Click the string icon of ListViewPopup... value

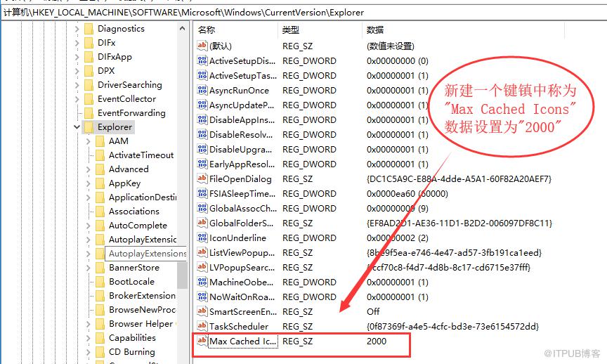pos(202,252)
